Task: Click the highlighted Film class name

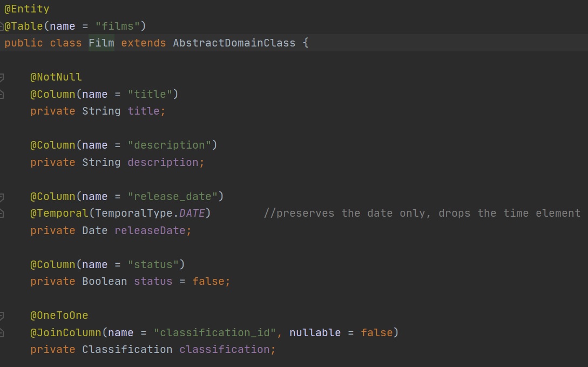Action: (102, 43)
